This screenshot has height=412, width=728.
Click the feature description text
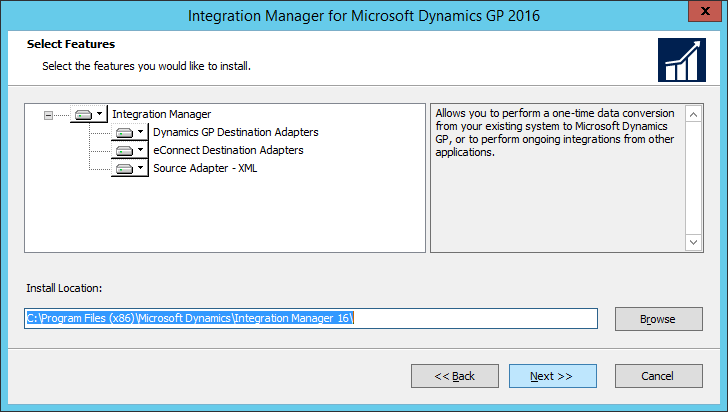coord(555,132)
